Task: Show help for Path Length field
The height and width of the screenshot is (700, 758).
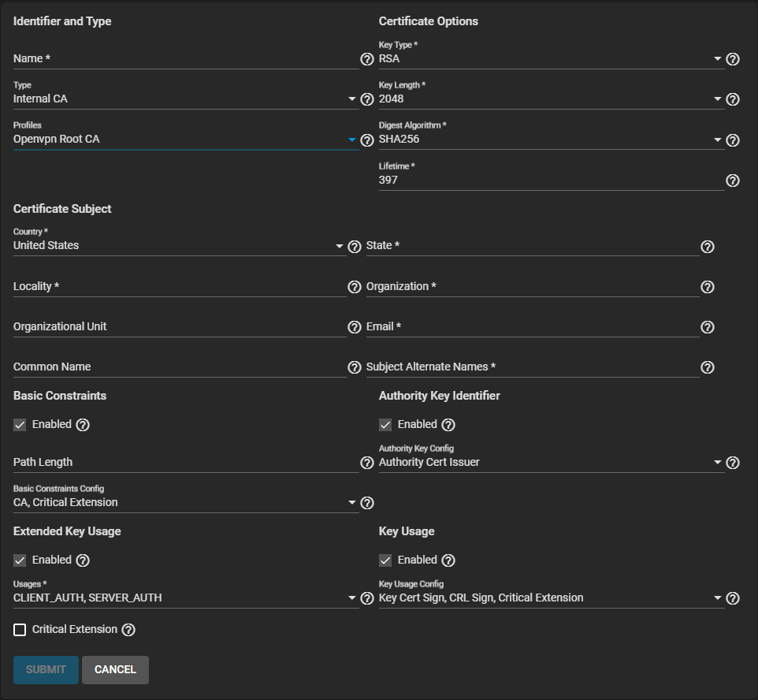Action: pos(366,463)
